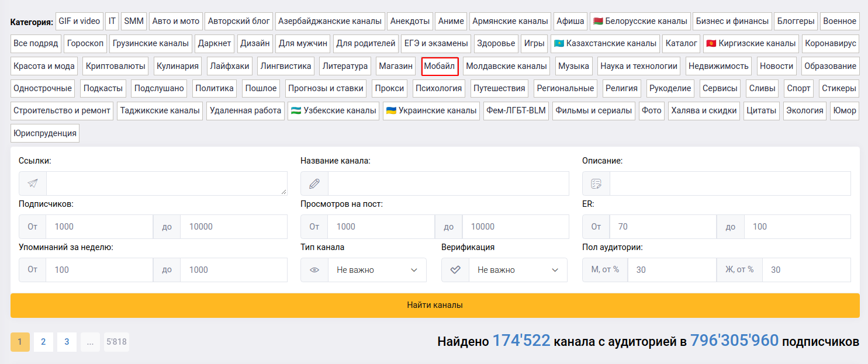
Task: Focus the Название канала input
Action: tap(448, 183)
